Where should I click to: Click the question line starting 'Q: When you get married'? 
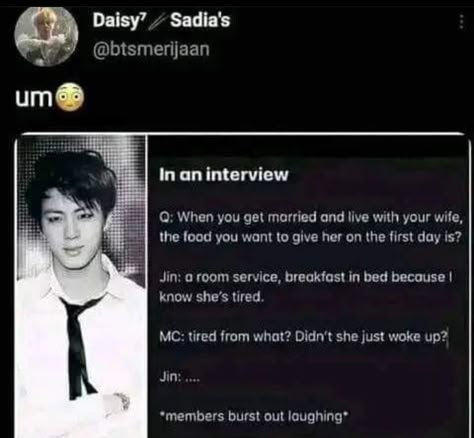point(311,218)
